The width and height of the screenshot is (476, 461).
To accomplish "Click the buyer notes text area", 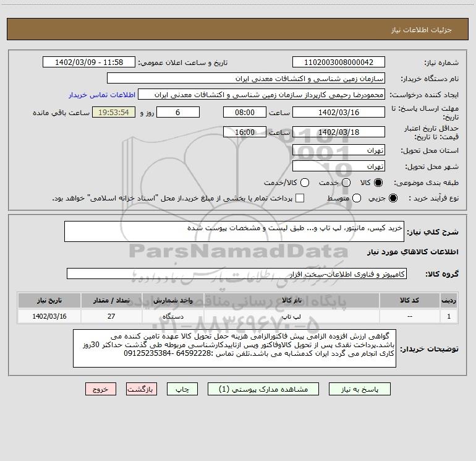I will 235,348.
